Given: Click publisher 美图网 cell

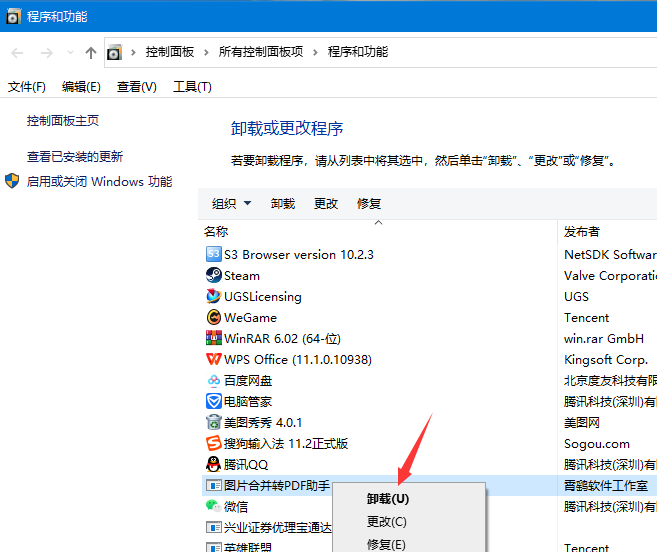Looking at the screenshot, I should pos(582,422).
